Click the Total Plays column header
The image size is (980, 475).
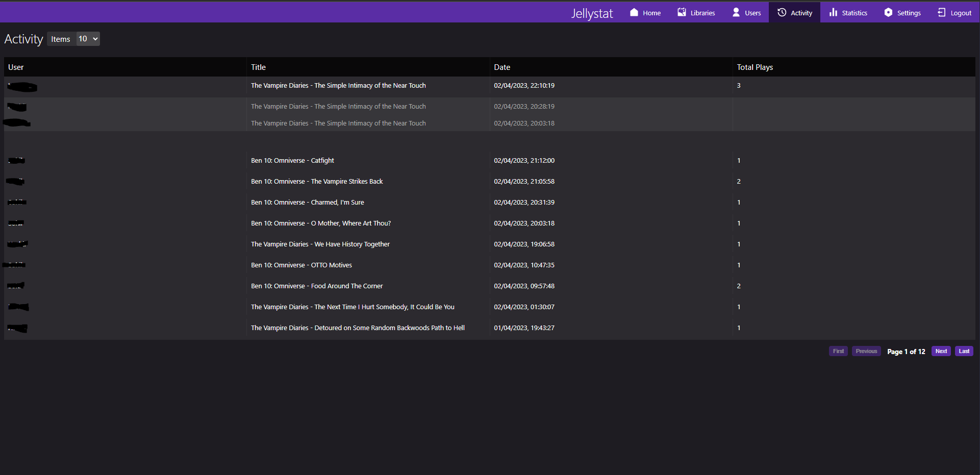[x=755, y=67]
